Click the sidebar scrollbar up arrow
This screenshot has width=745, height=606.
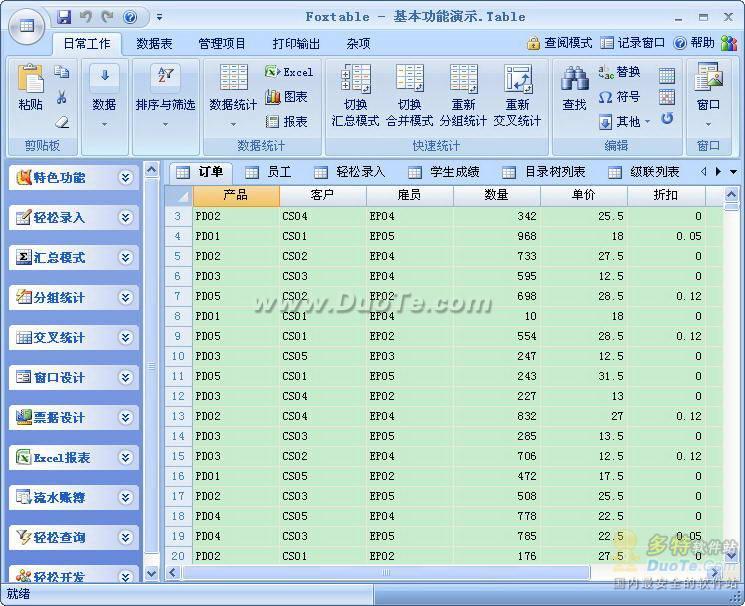152,170
